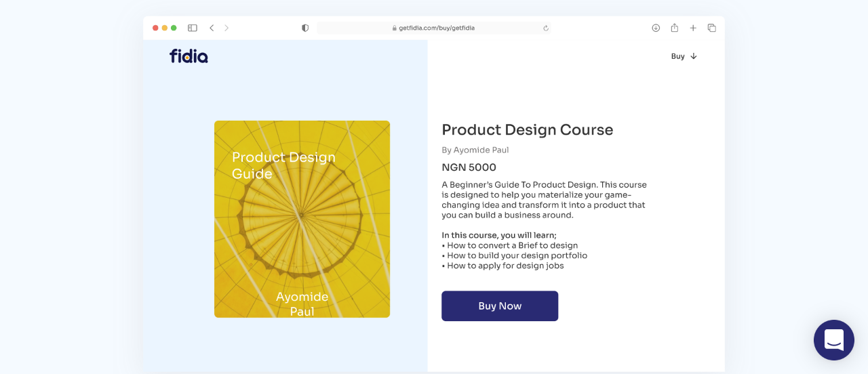This screenshot has width=868, height=374.
Task: Go back to the previous page
Action: [x=212, y=28]
